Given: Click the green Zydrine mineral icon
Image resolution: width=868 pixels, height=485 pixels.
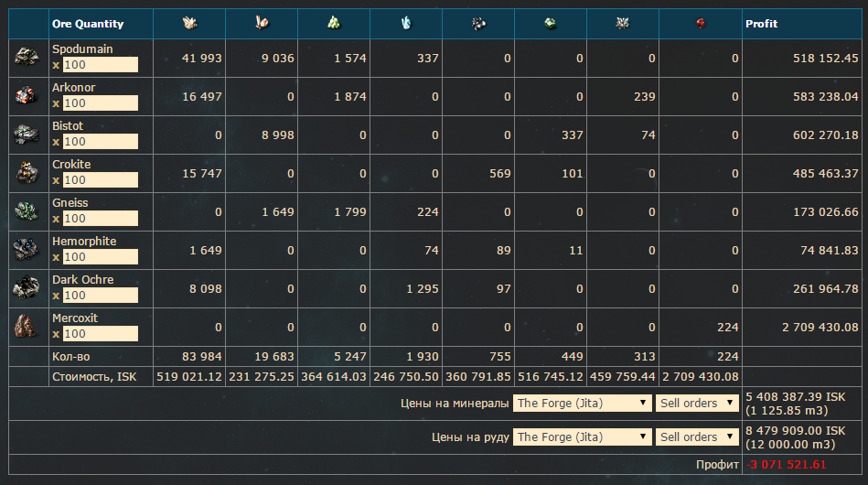Looking at the screenshot, I should pos(551,23).
